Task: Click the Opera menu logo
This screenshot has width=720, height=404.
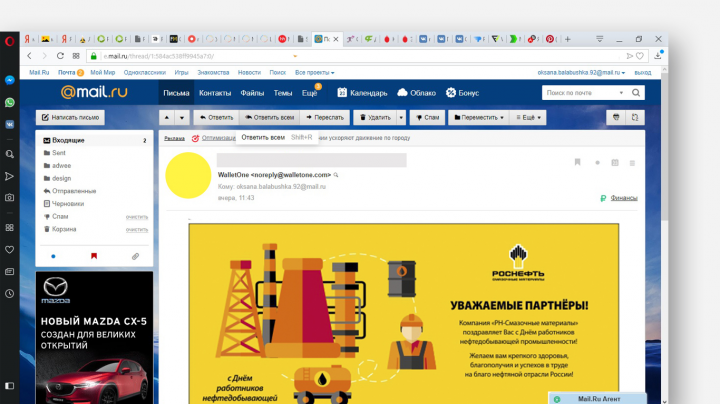Action: [10, 41]
